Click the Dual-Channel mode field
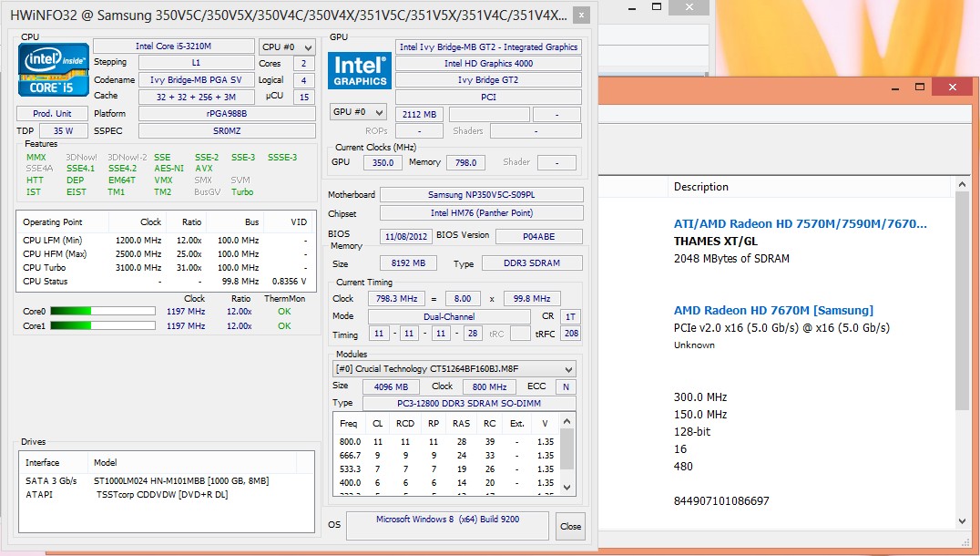The image size is (980, 556). pos(449,316)
